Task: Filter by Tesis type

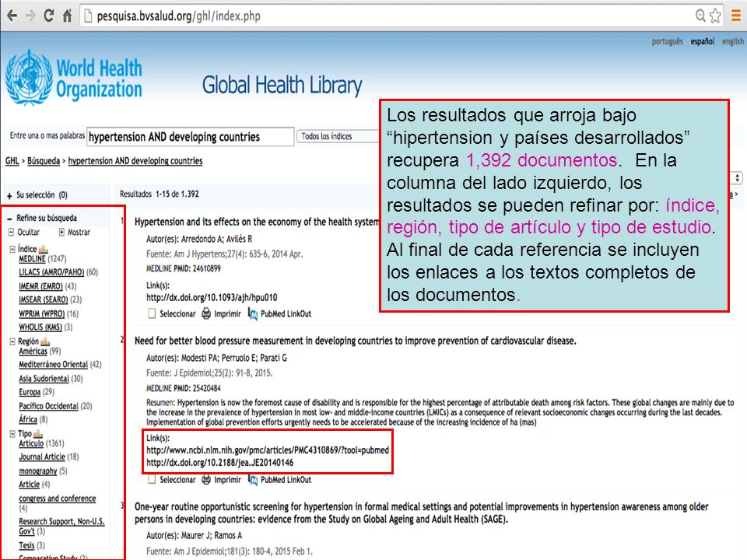Action: coord(26,545)
